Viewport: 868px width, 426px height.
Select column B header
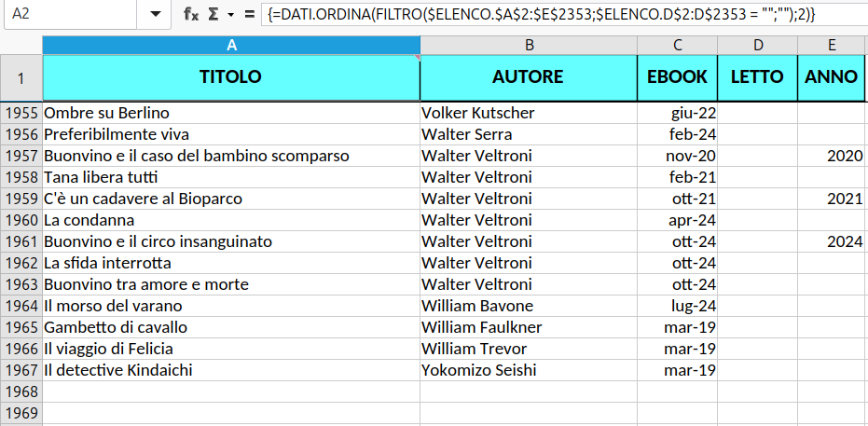click(x=529, y=46)
